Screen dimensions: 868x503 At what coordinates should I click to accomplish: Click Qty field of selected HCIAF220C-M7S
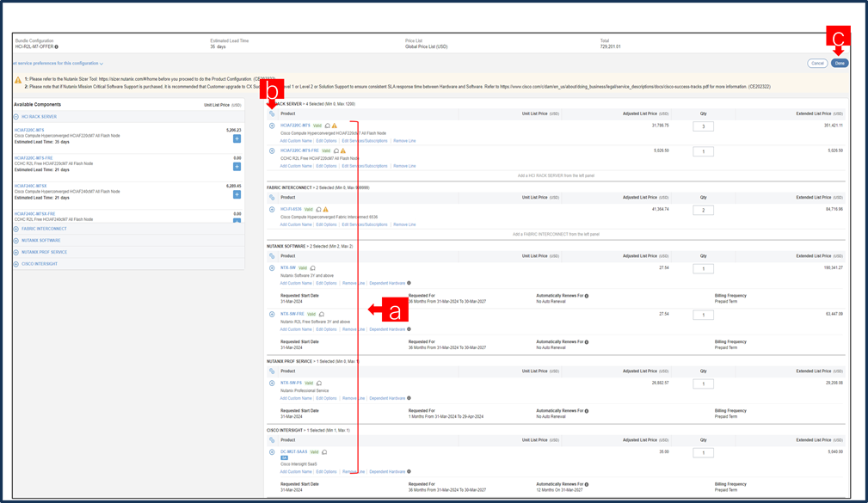703,126
